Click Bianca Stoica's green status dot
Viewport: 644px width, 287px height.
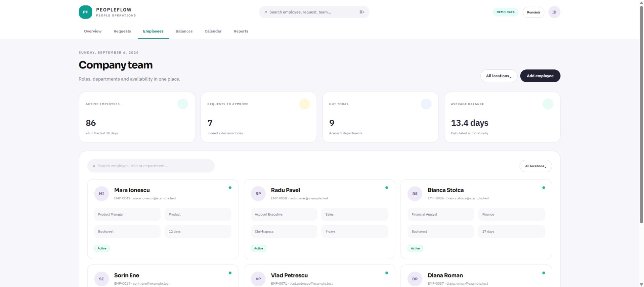(x=544, y=187)
